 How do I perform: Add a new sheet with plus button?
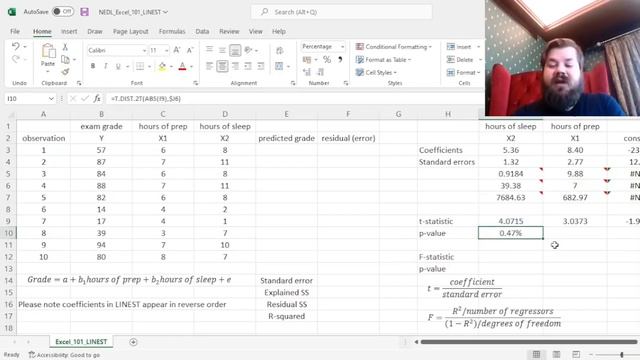133,342
